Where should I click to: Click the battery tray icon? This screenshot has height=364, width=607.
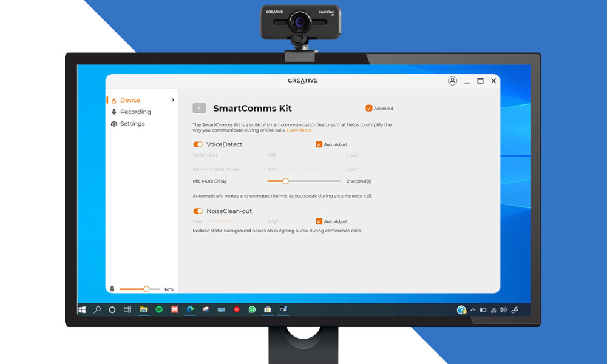click(483, 310)
